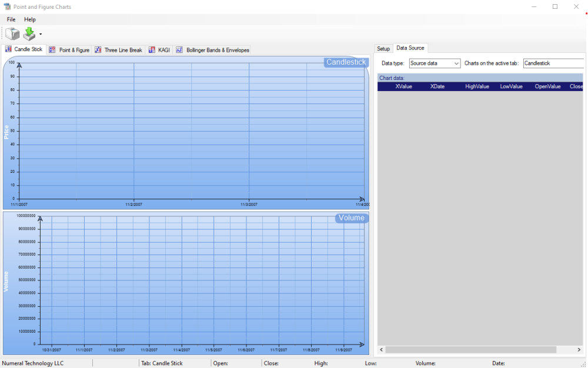This screenshot has height=368, width=588.
Task: Open the Charts on the active tab selector
Action: (x=554, y=63)
